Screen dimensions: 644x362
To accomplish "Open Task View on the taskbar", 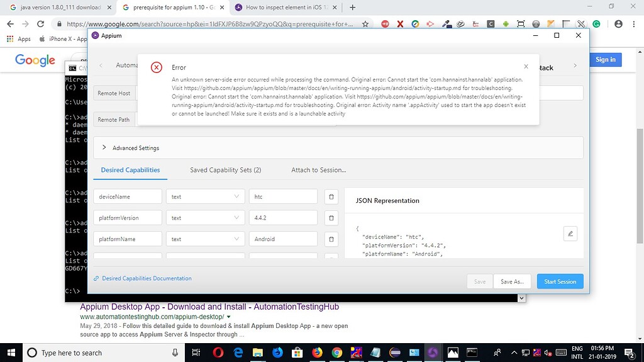I will click(x=196, y=353).
